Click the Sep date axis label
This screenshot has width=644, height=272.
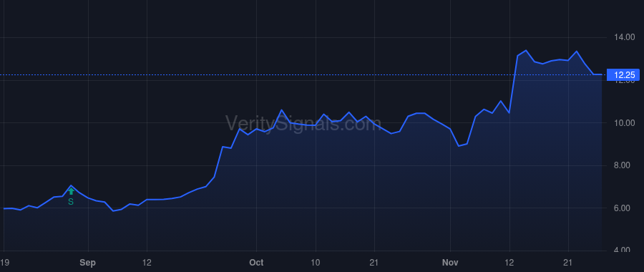(x=88, y=263)
